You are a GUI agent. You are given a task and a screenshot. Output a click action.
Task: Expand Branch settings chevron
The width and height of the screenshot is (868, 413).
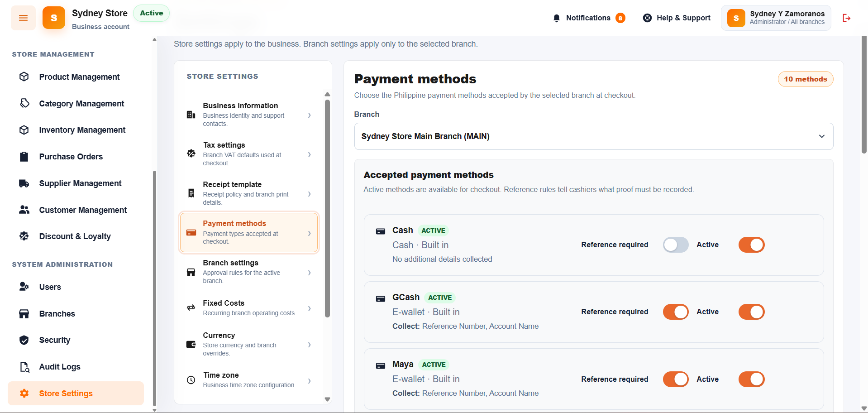tap(309, 273)
